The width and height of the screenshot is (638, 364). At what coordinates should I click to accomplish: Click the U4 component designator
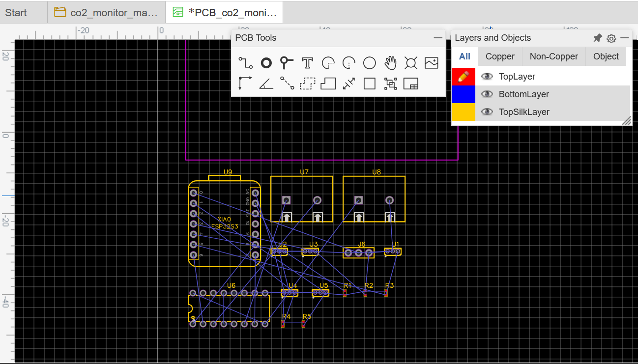pos(293,285)
